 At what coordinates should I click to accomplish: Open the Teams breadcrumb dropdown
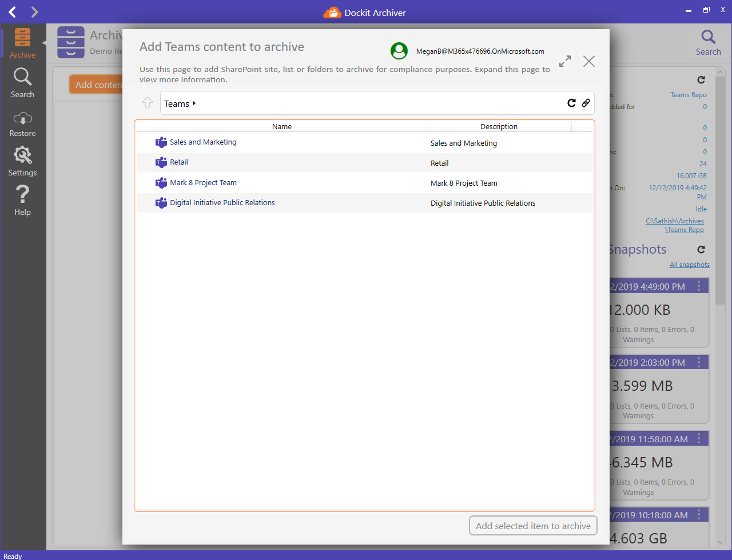click(193, 103)
